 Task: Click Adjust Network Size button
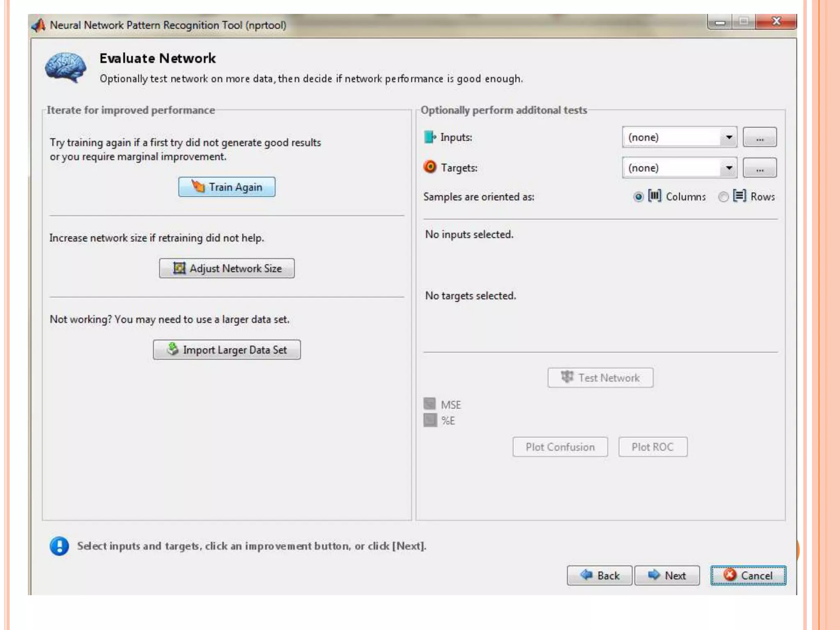coord(227,268)
